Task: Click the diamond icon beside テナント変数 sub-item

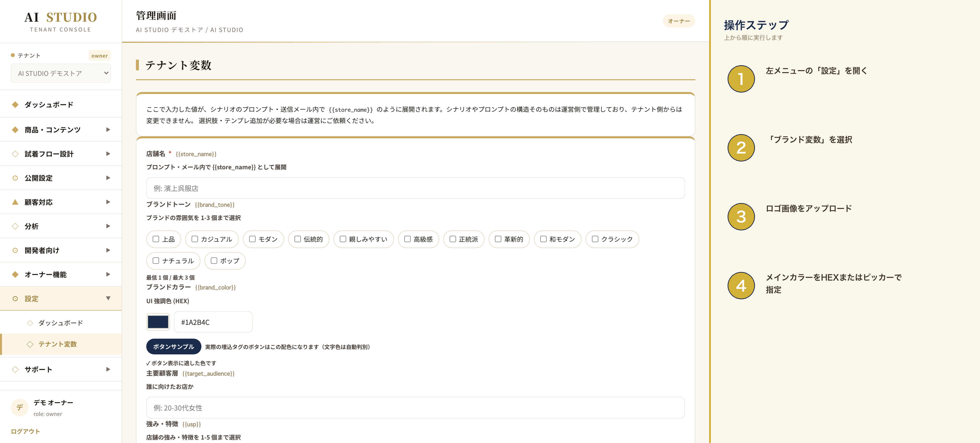Action: point(30,344)
